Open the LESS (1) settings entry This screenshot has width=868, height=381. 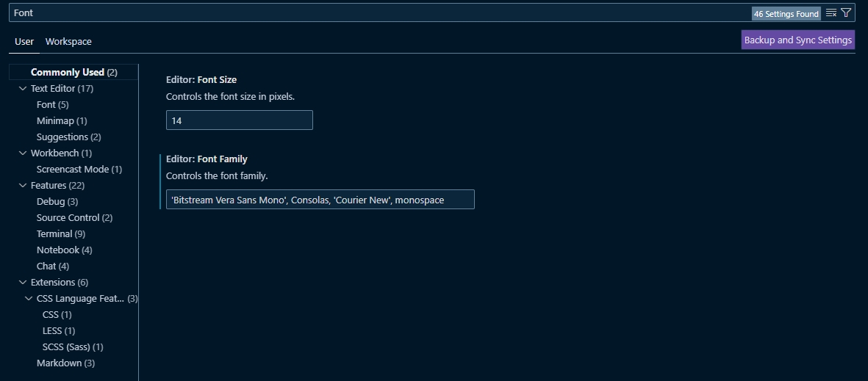59,330
